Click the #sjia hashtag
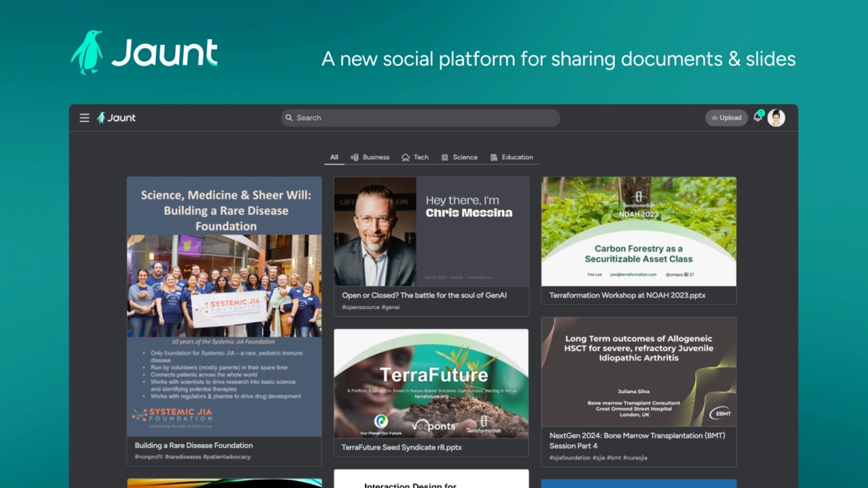The image size is (868, 488). [x=598, y=458]
